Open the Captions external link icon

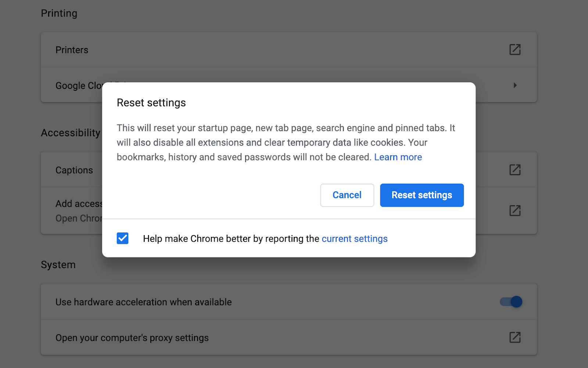point(515,170)
